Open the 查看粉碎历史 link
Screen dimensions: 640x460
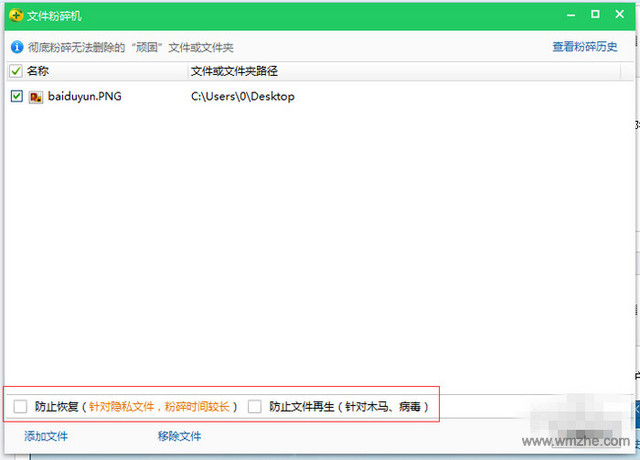(584, 47)
